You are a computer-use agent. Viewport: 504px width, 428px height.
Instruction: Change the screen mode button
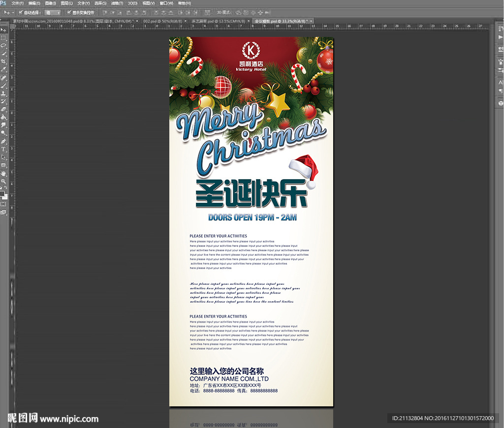pos(3,212)
